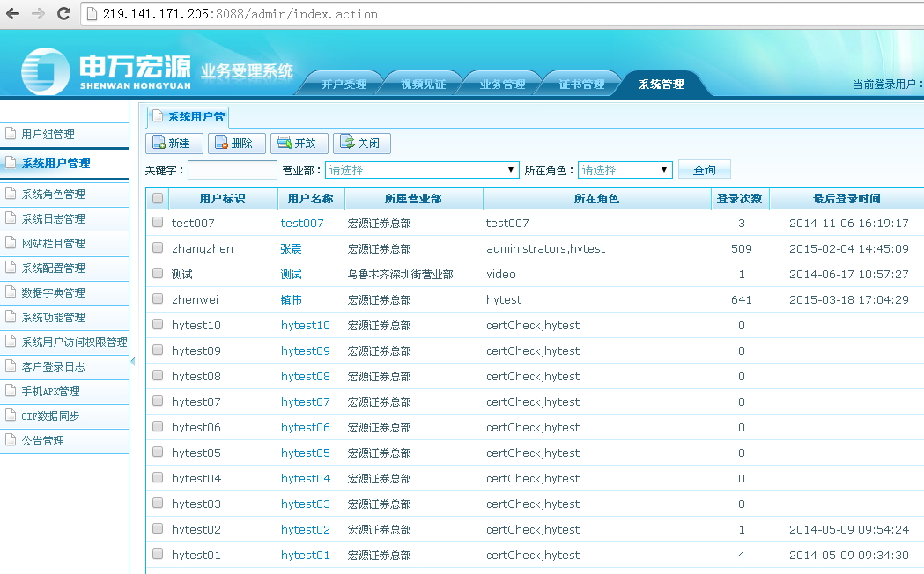Click the 开放 button

(299, 143)
